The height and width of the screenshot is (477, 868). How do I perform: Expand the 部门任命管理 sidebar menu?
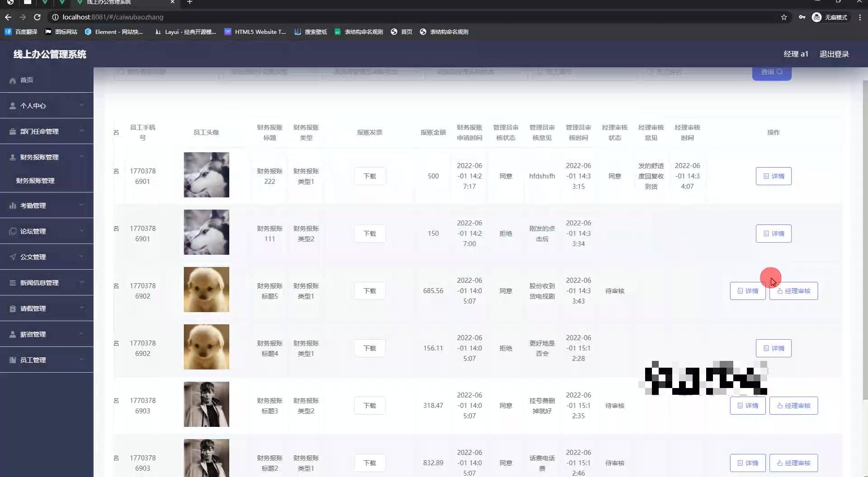[x=47, y=131]
